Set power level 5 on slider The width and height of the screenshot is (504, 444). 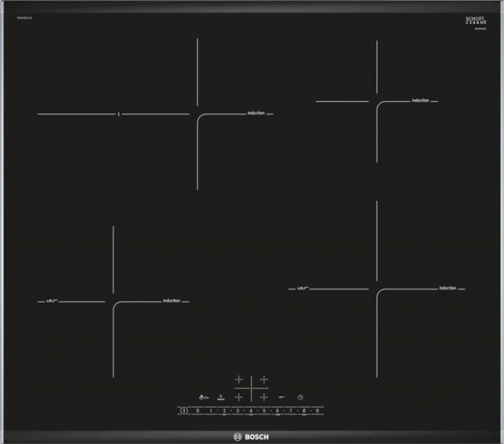click(264, 410)
